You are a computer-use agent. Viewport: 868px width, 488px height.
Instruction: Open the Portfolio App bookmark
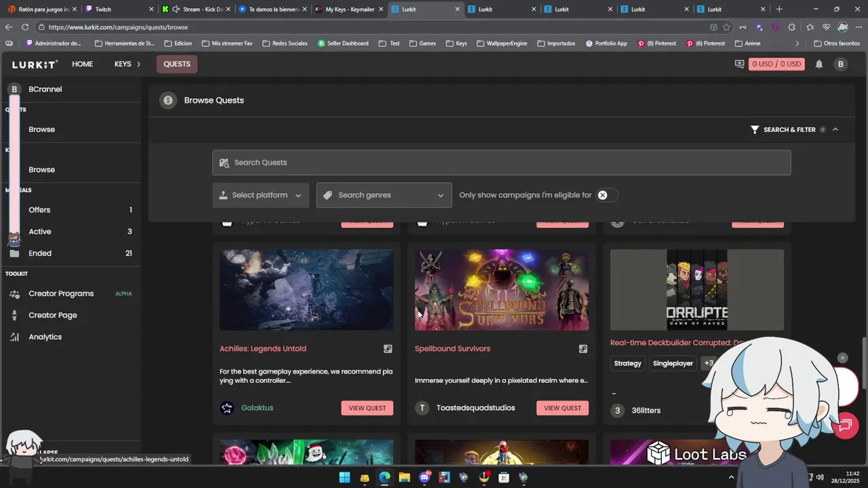606,43
